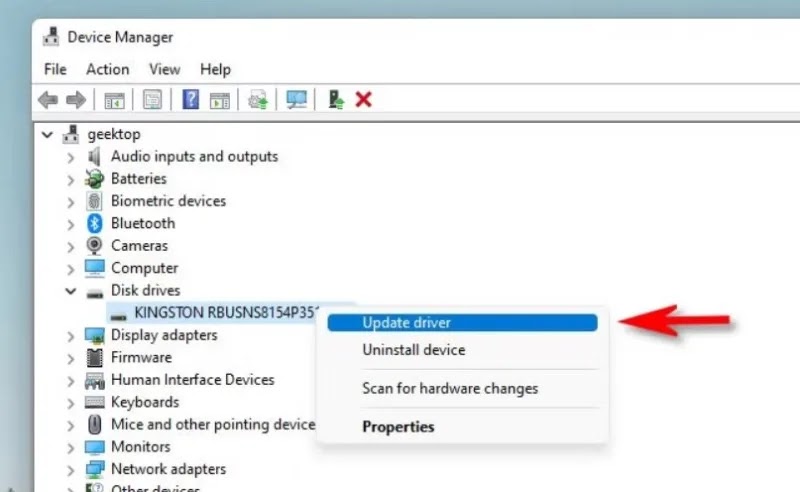Click the Properties sheet toolbar icon
The width and height of the screenshot is (800, 492).
click(x=152, y=100)
